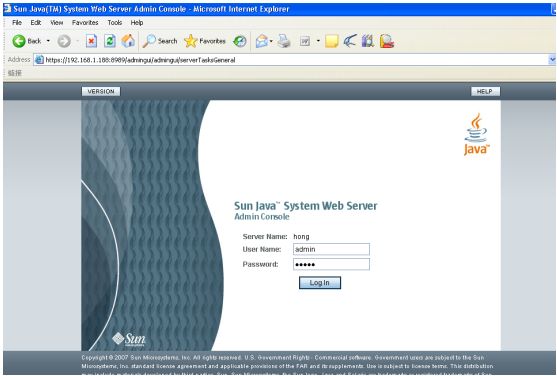557x376 pixels.
Task: Open the Edit menu
Action: 36,23
